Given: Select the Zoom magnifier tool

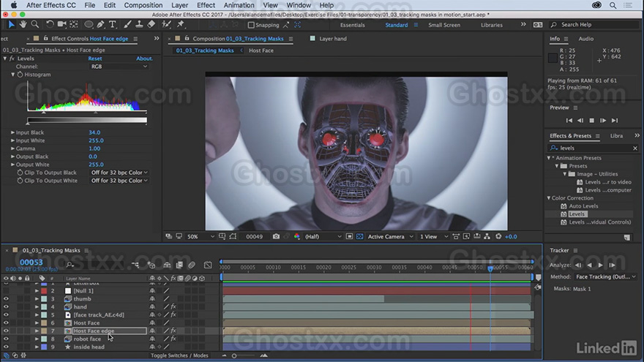Looking at the screenshot, I should tap(35, 25).
